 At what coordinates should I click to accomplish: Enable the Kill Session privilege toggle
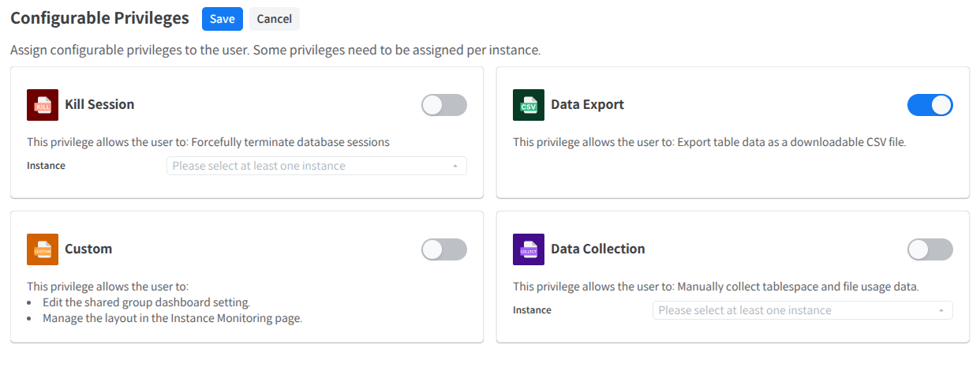coord(443,105)
